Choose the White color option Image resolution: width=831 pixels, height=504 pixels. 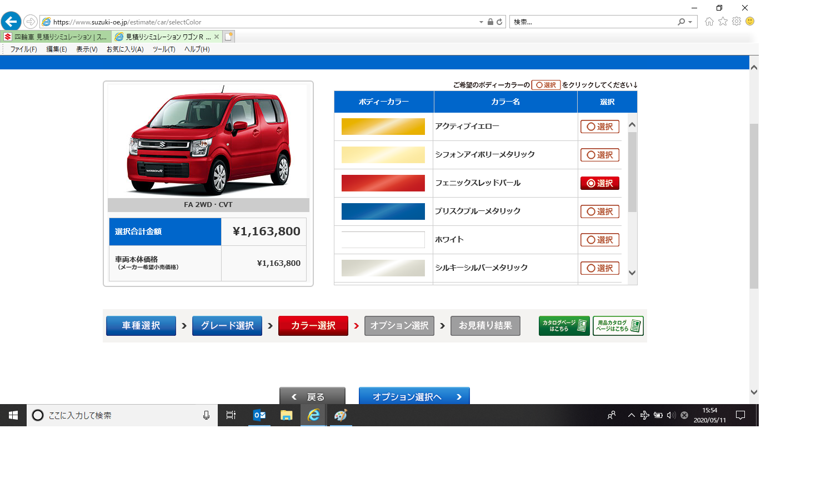click(599, 240)
